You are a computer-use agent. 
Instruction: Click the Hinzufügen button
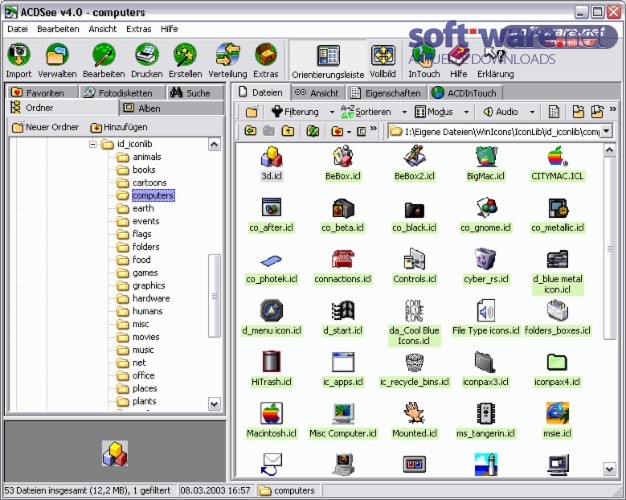(x=119, y=127)
